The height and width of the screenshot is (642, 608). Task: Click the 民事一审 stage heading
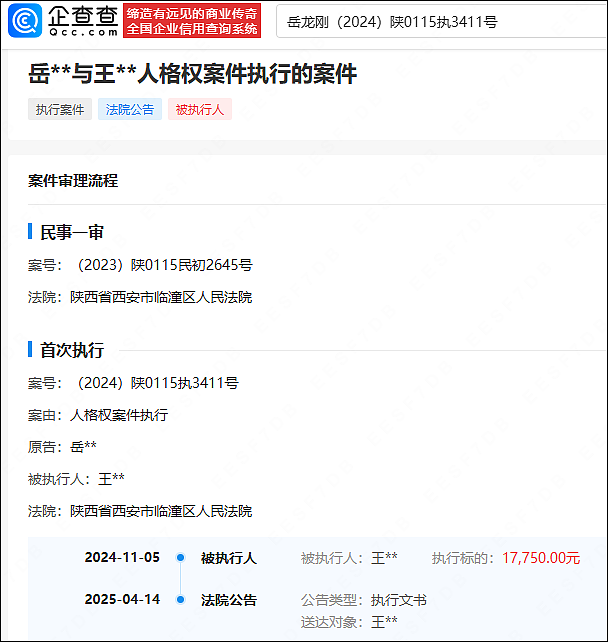point(72,233)
